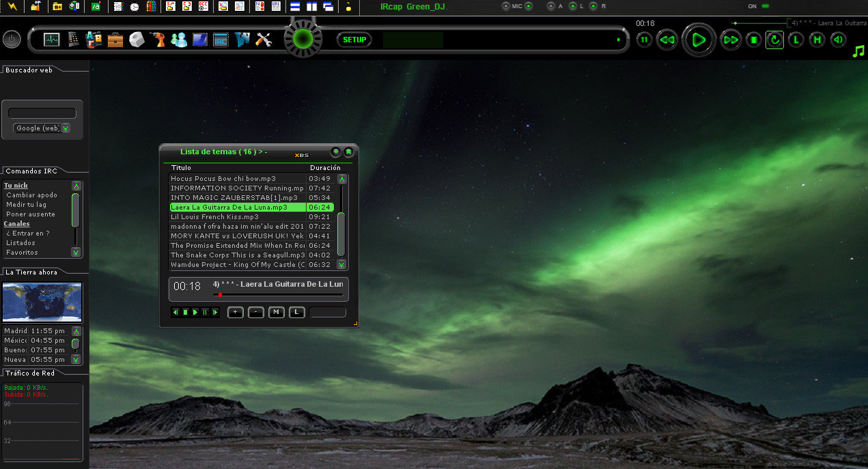
Task: Select 'Medir tu lag' command
Action: pyautogui.click(x=26, y=205)
